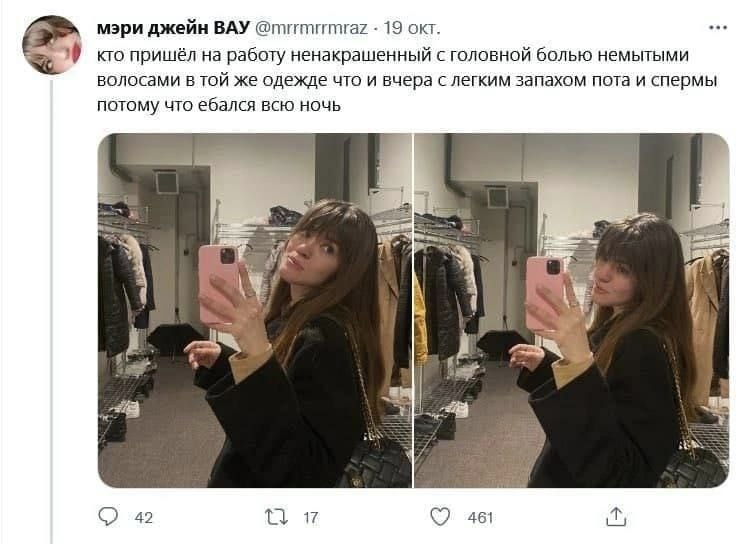Click the reply speech bubble icon
This screenshot has width=748, height=544.
(x=108, y=517)
